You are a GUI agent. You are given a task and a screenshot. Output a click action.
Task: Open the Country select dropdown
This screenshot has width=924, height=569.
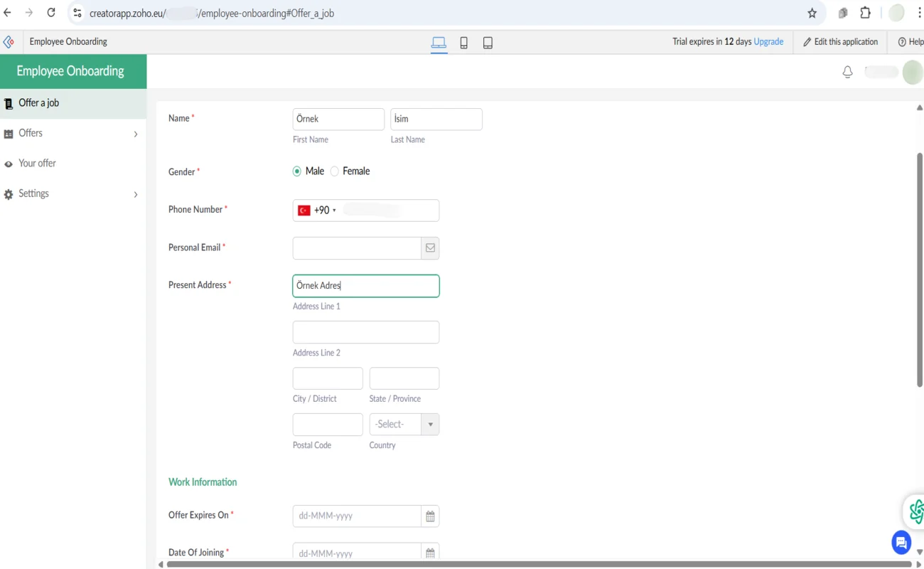[404, 425]
